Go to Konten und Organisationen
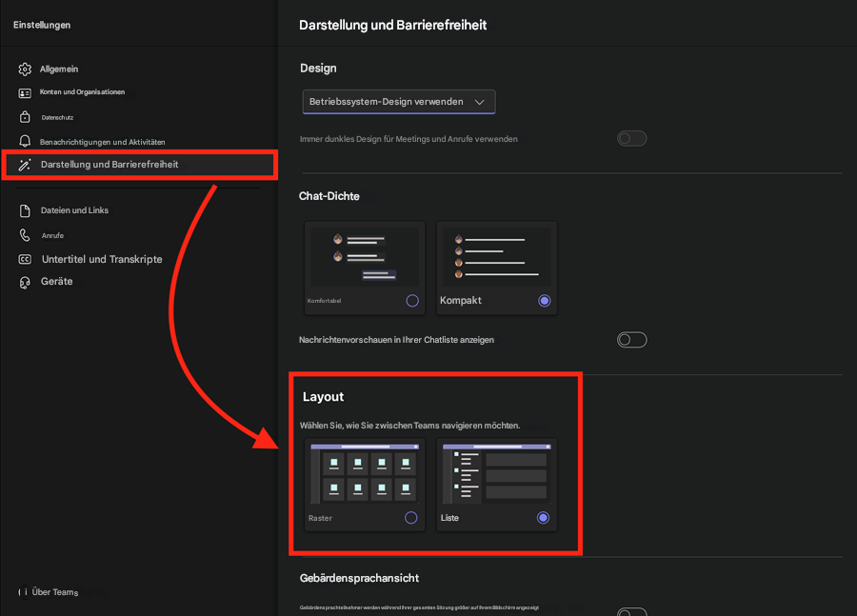857x616 pixels. [82, 91]
